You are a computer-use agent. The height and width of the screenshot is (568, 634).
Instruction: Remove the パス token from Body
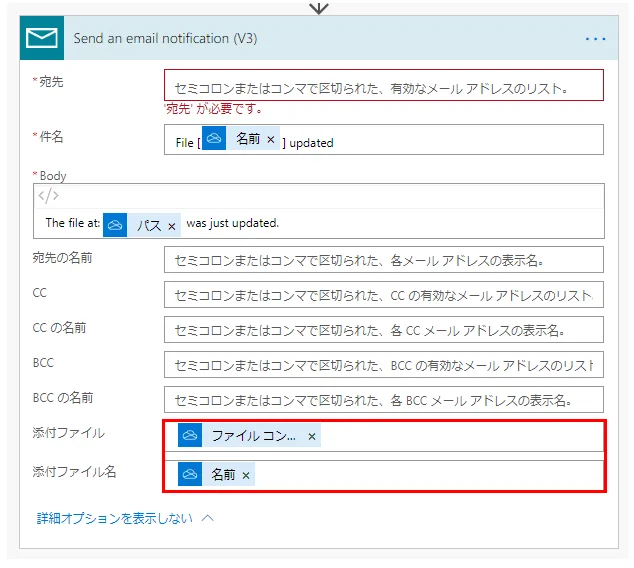pyautogui.click(x=171, y=226)
